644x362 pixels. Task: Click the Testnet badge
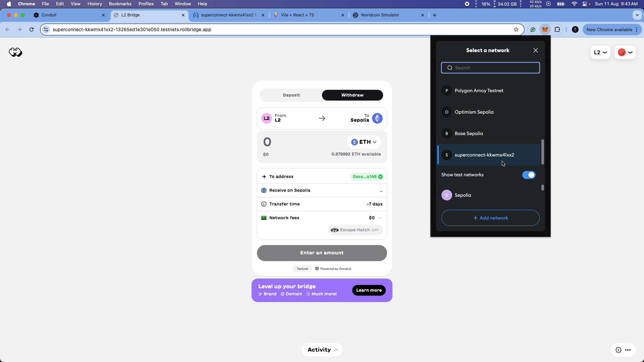(302, 269)
